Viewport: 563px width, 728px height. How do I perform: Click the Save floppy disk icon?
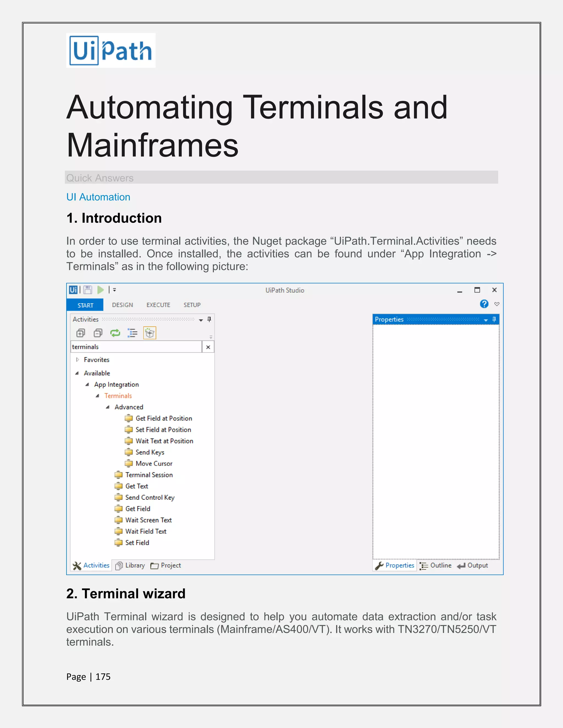pyautogui.click(x=88, y=290)
